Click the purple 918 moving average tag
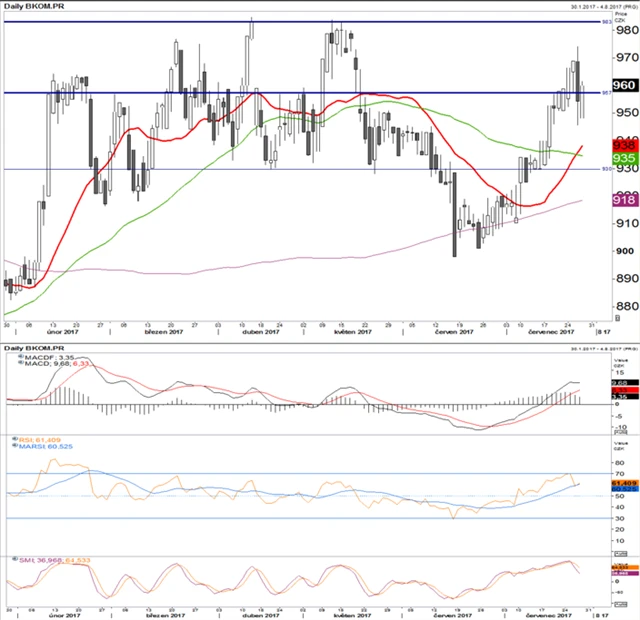Image resolution: width=640 pixels, height=620 pixels. (x=625, y=201)
